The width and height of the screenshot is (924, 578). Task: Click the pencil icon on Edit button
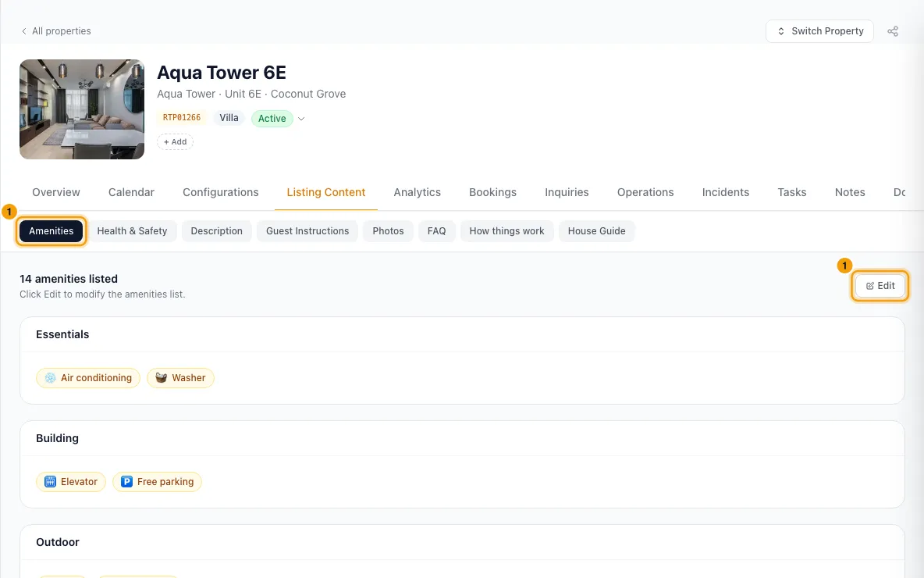pos(870,286)
